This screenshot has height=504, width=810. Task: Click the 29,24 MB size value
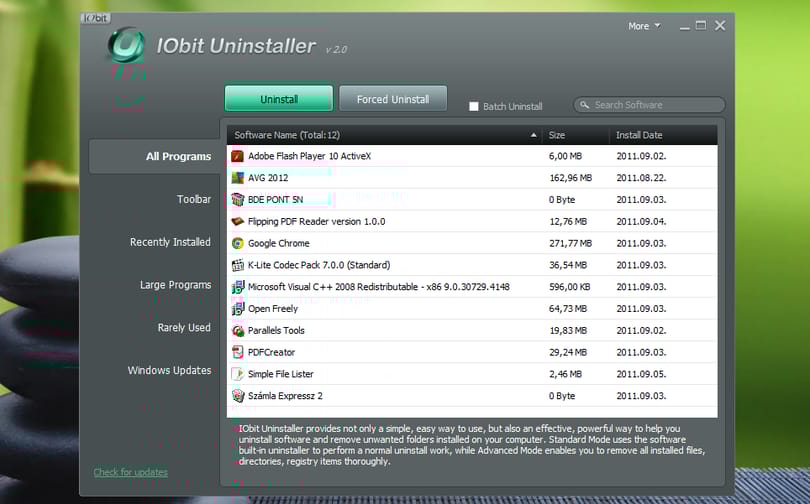click(x=568, y=352)
